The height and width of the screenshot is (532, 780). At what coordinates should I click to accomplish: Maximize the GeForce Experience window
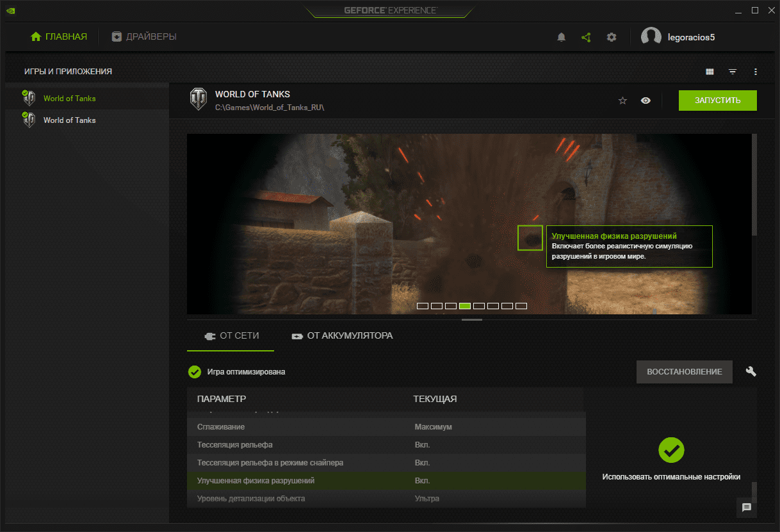(x=755, y=10)
